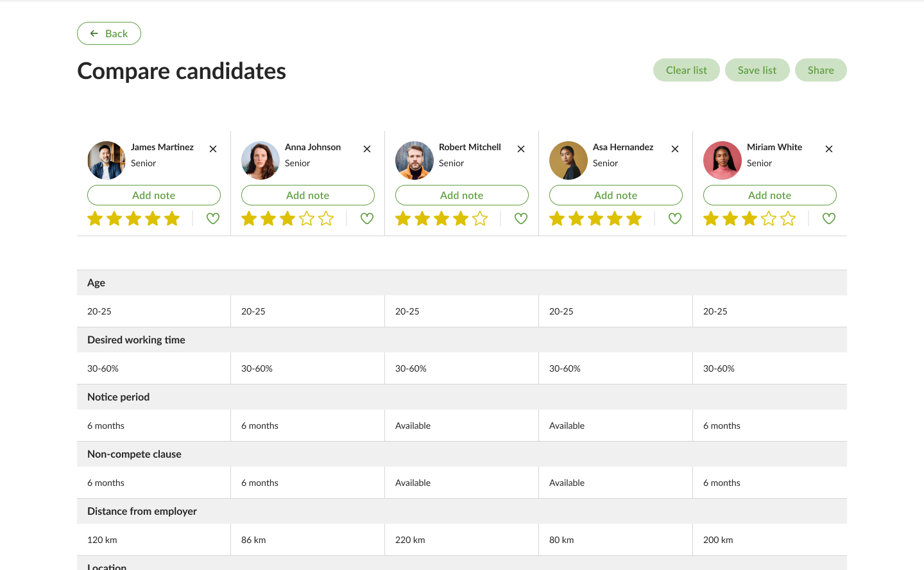Save the candidate list
The image size is (924, 570).
757,71
